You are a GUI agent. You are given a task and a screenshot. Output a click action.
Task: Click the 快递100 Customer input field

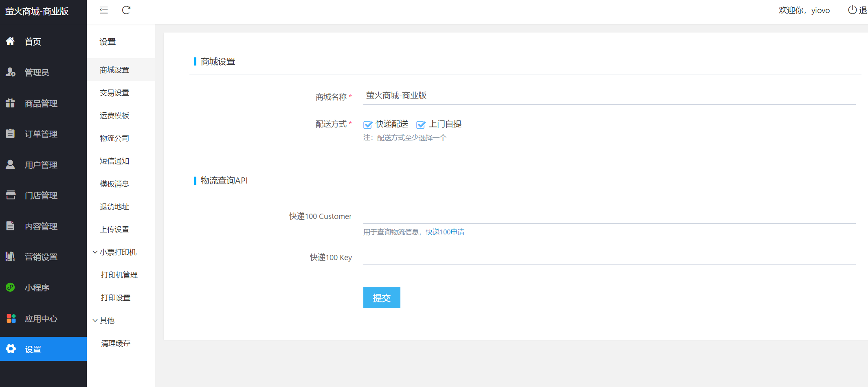[609, 216]
